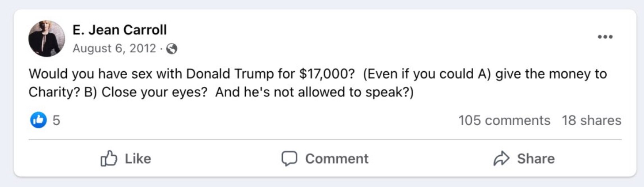
Task: Click the speech bubble Comment icon
Action: click(x=289, y=158)
